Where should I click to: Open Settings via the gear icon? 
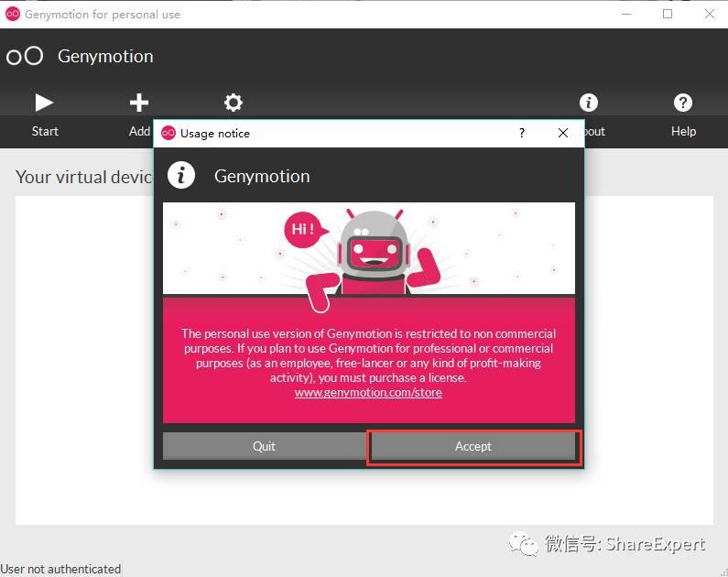[x=234, y=103]
